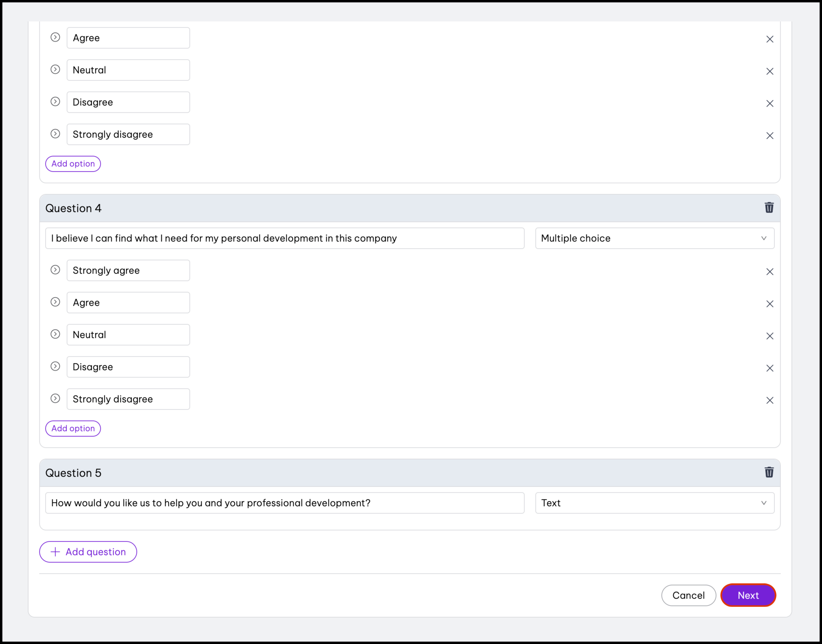
Task: Click Question 4 text input field
Action: tap(286, 238)
